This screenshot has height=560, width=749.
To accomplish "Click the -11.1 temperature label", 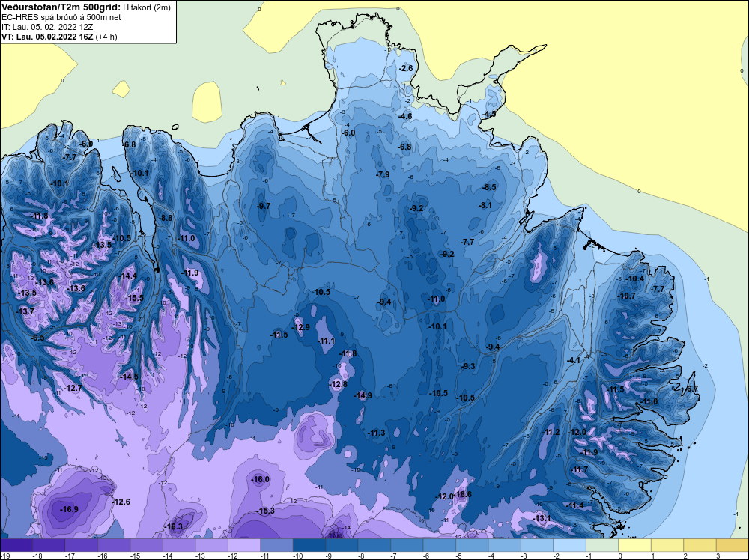I will pyautogui.click(x=326, y=341).
